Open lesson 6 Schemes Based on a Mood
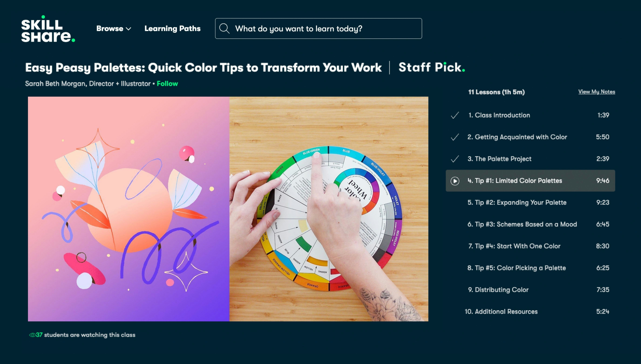The width and height of the screenshot is (641, 364). coord(530,224)
